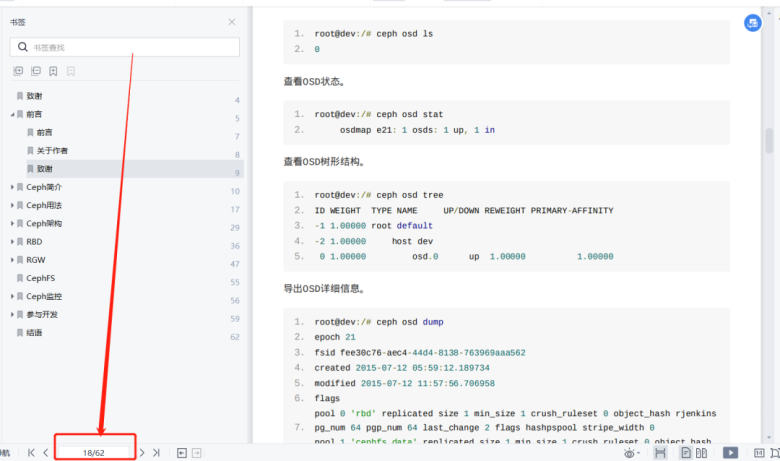Select the fit width view icon
Viewport: 780px width, 461px height.
[660, 453]
